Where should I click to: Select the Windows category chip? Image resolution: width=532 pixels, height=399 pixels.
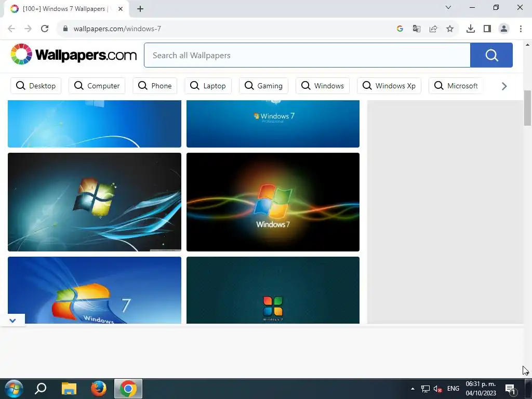pos(322,86)
